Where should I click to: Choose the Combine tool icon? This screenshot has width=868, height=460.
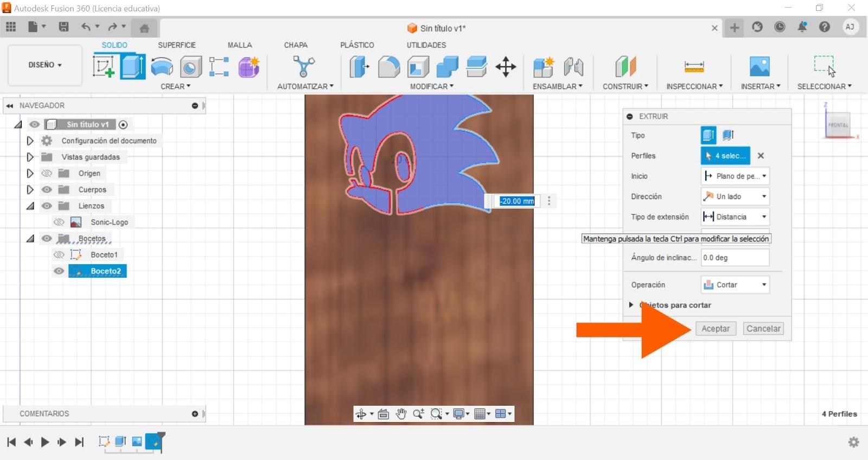pyautogui.click(x=447, y=67)
